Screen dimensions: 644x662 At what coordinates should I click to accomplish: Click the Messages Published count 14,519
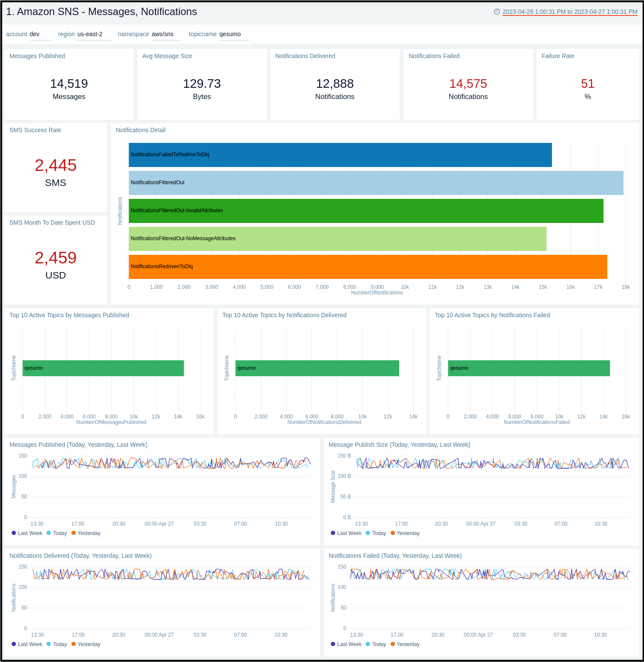tap(69, 84)
